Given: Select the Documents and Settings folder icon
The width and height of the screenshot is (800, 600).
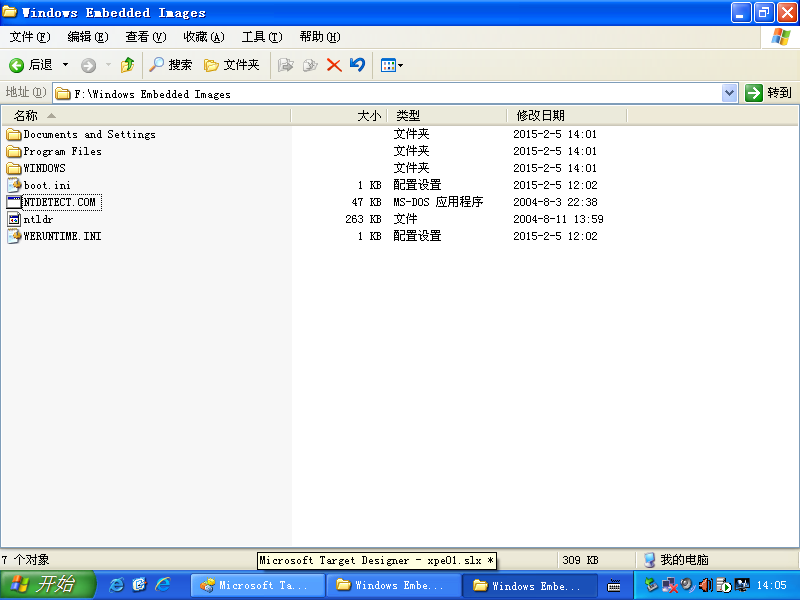Looking at the screenshot, I should tap(14, 135).
